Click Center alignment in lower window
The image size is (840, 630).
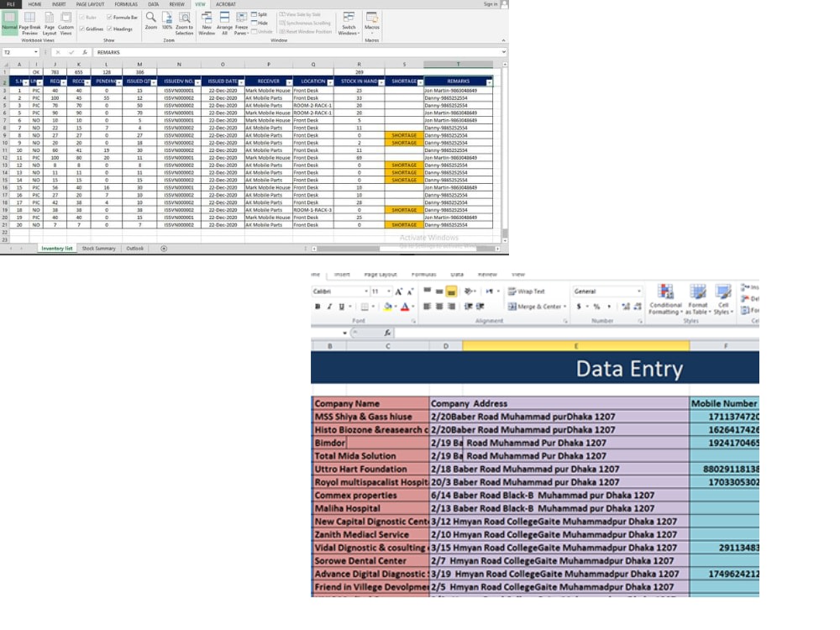(439, 307)
